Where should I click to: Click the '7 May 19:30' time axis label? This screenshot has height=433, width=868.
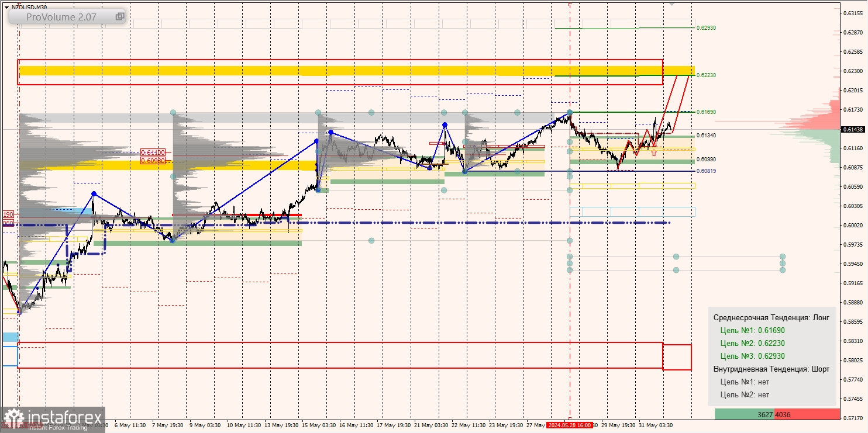click(169, 425)
